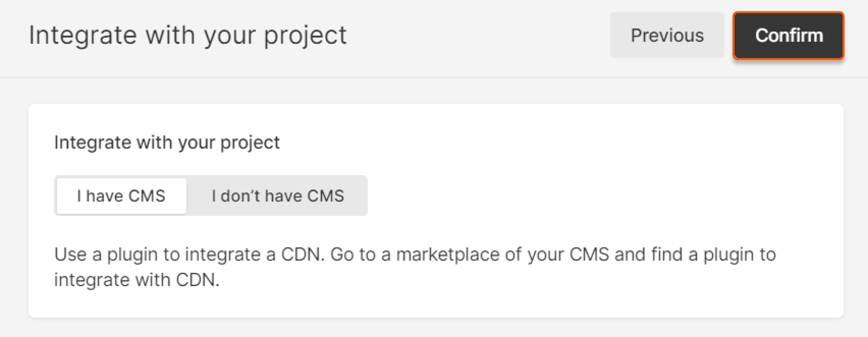Click the 'integrate with CDN.' text line
Viewport: 868px width, 337px height.
click(x=137, y=280)
